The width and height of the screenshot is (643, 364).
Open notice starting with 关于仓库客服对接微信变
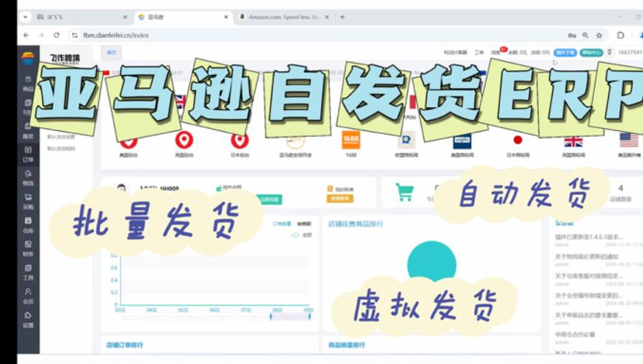click(589, 276)
